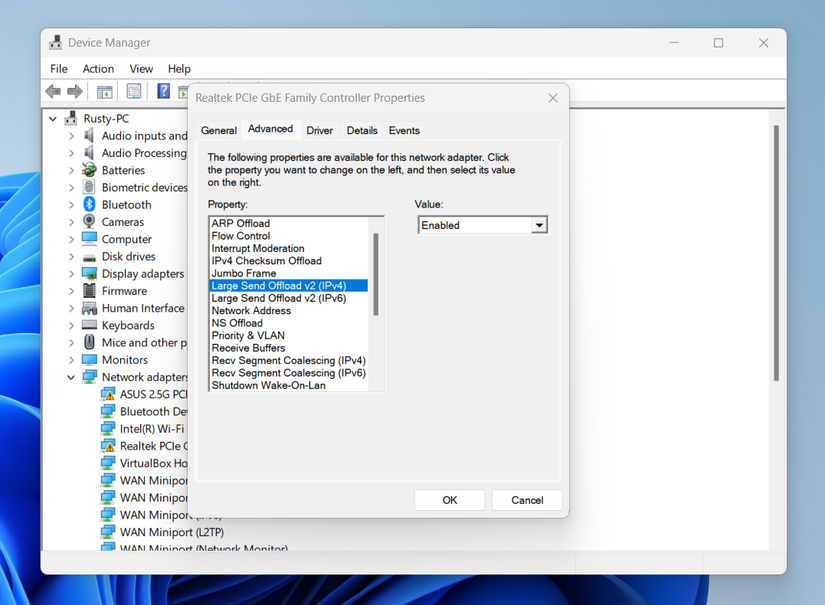Click the Properties toolbar icon

[134, 92]
